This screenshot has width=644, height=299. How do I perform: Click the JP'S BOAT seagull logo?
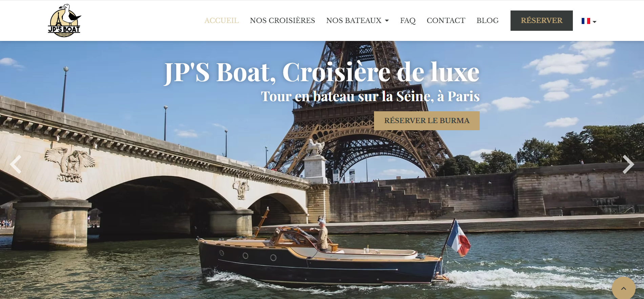(64, 21)
